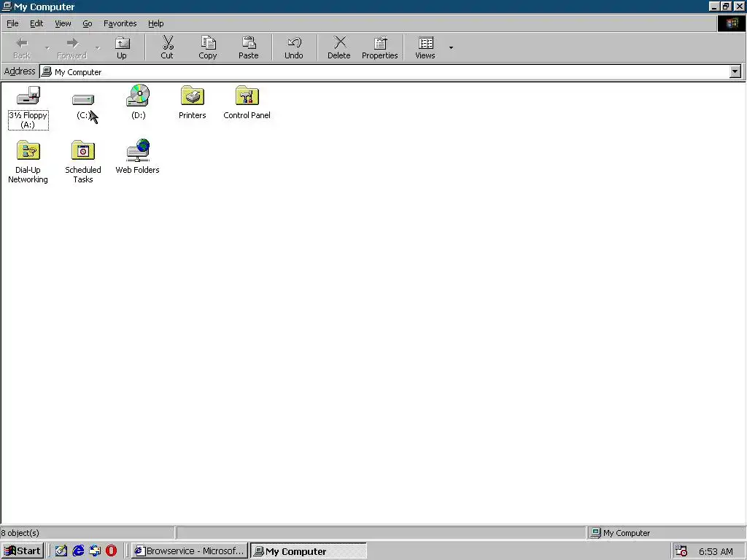
Task: Open Properties from the toolbar
Action: (x=379, y=48)
